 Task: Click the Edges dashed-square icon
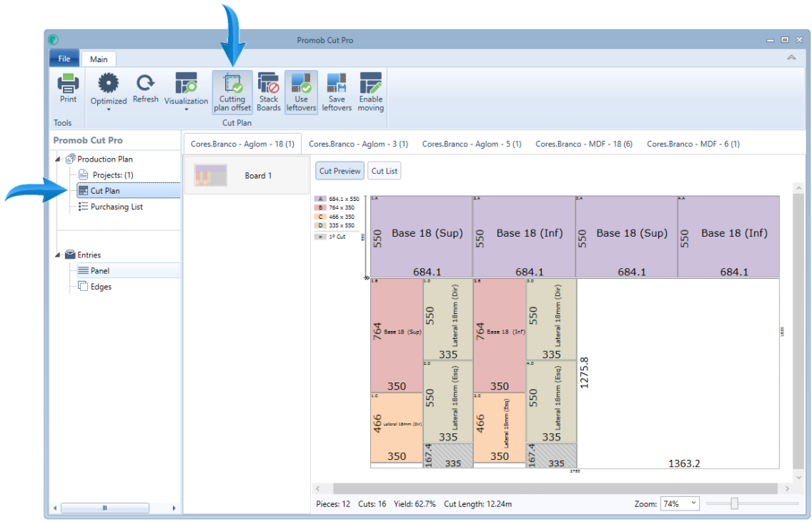[83, 286]
